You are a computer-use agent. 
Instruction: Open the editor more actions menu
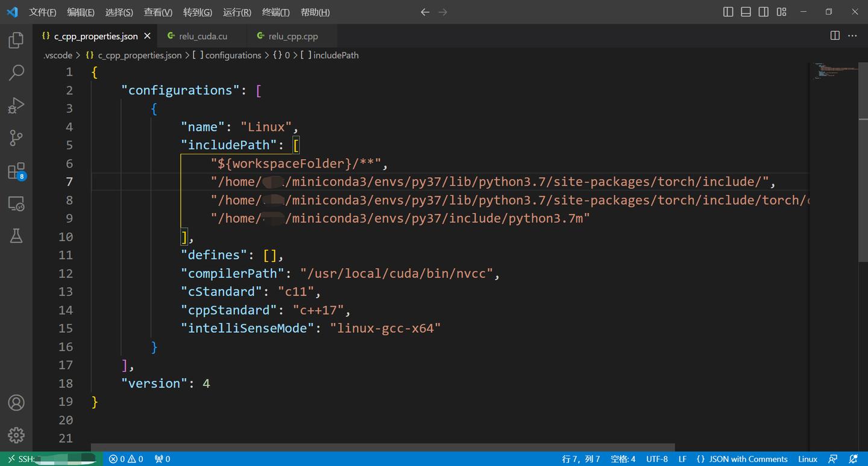[x=853, y=36]
